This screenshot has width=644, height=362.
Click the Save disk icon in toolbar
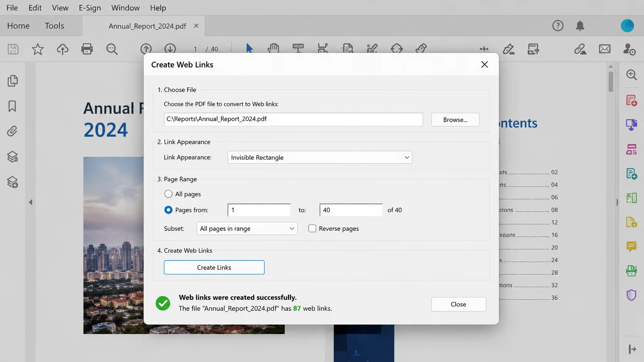(x=13, y=49)
